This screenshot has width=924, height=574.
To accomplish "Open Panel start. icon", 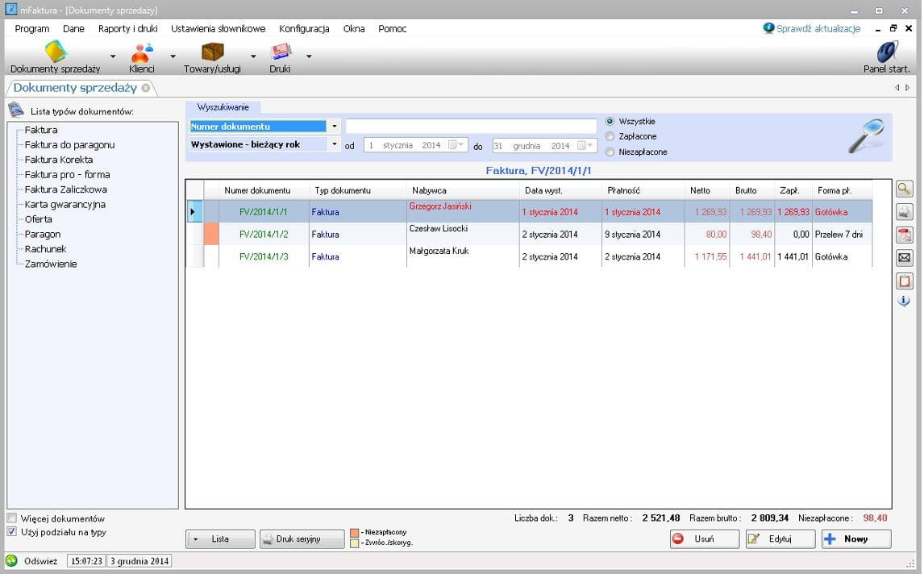I will [886, 53].
